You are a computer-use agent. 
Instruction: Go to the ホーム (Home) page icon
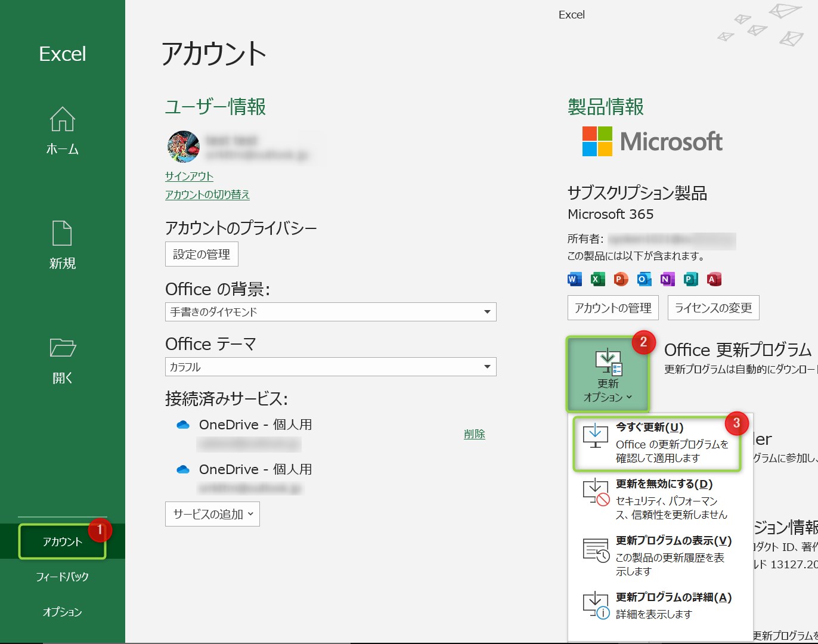62,119
